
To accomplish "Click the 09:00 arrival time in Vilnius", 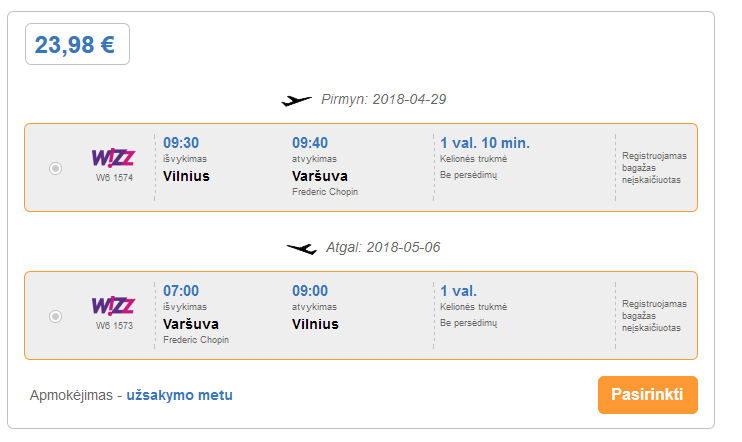I will pyautogui.click(x=310, y=291).
